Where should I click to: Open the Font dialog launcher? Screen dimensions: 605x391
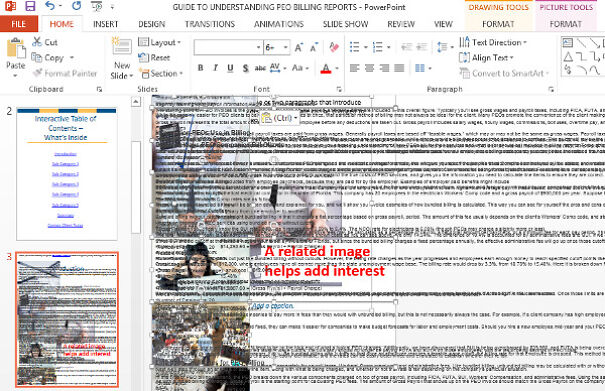(x=339, y=89)
